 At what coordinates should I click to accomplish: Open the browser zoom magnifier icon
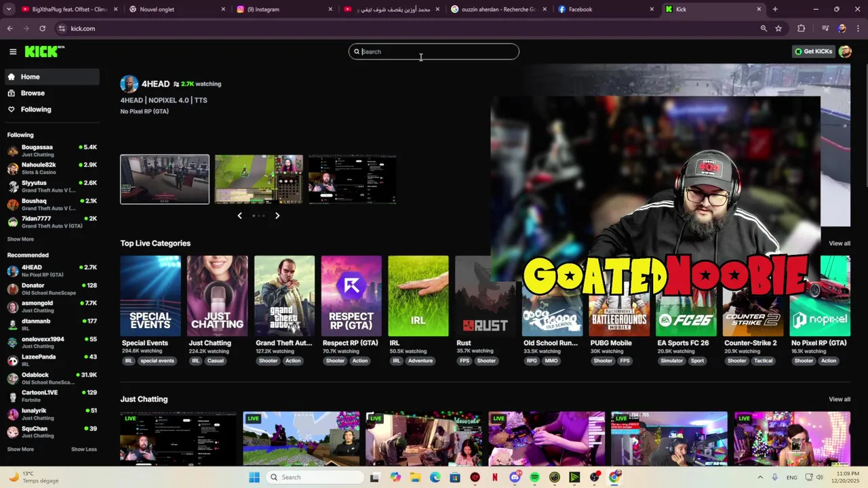[x=764, y=28]
